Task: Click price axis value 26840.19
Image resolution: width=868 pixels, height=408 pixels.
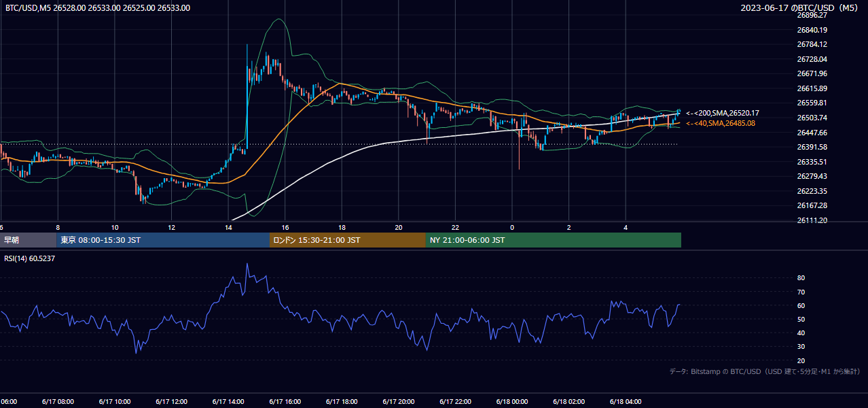Action: [x=812, y=30]
